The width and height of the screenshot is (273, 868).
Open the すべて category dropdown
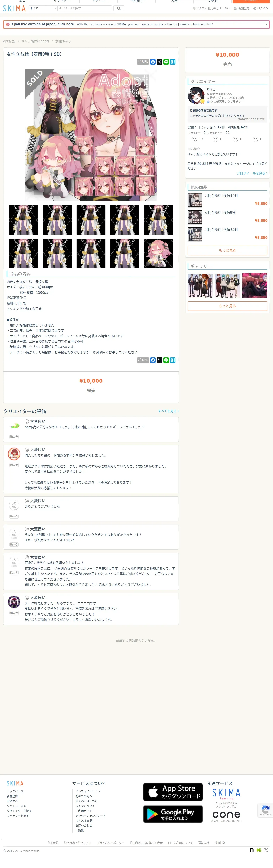[43, 9]
